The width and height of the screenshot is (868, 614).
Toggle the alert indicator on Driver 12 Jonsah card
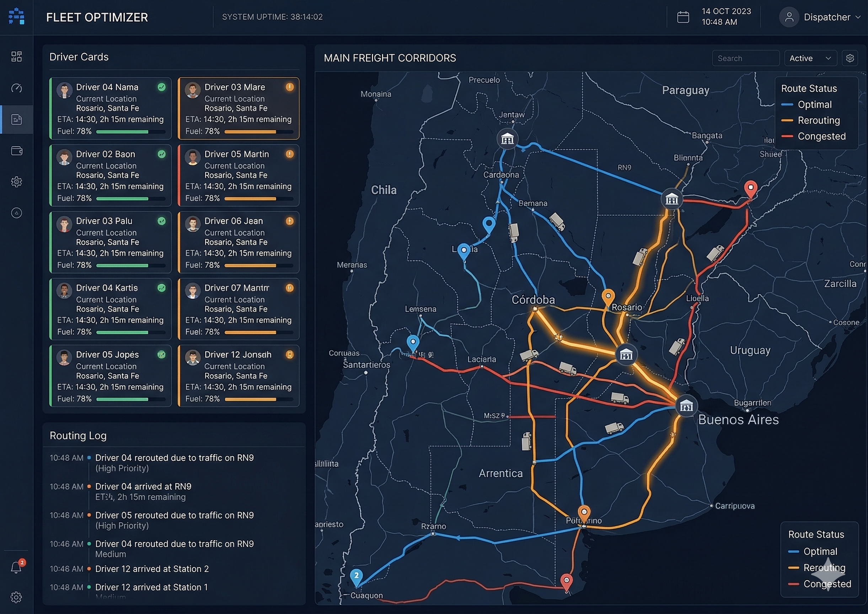click(x=289, y=355)
